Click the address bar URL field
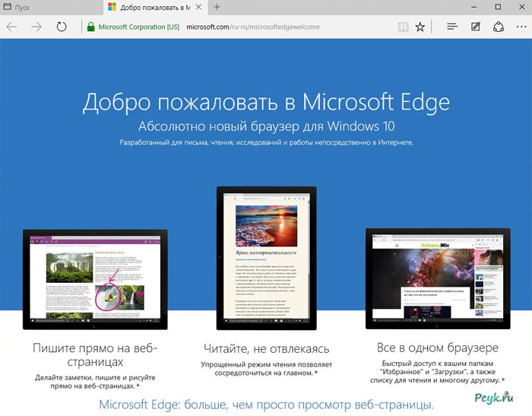Screen dimensions: 532x416 tap(253, 27)
